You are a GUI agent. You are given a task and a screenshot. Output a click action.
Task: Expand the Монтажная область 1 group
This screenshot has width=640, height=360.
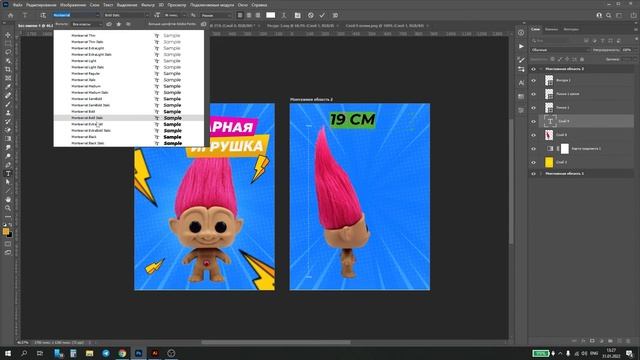point(540,173)
